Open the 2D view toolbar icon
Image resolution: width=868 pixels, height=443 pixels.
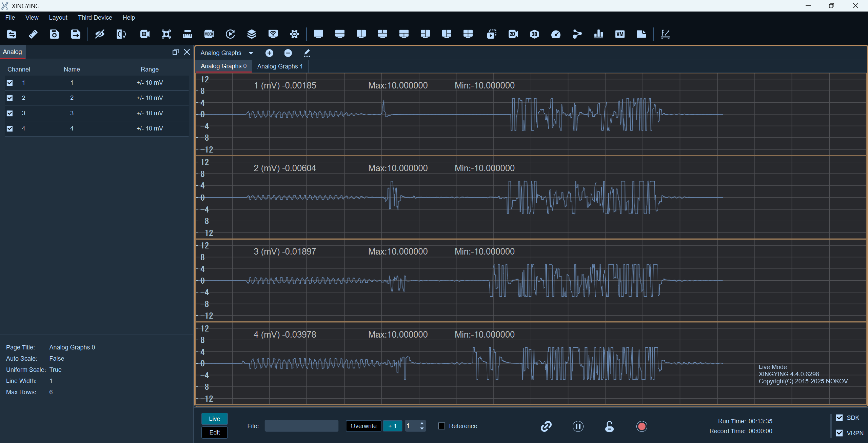pos(513,34)
